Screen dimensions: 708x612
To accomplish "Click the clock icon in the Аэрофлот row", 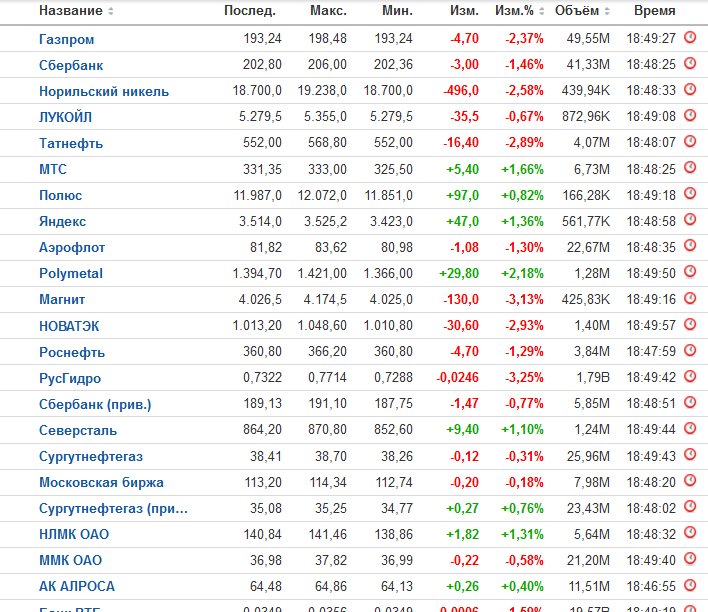I will pos(690,245).
